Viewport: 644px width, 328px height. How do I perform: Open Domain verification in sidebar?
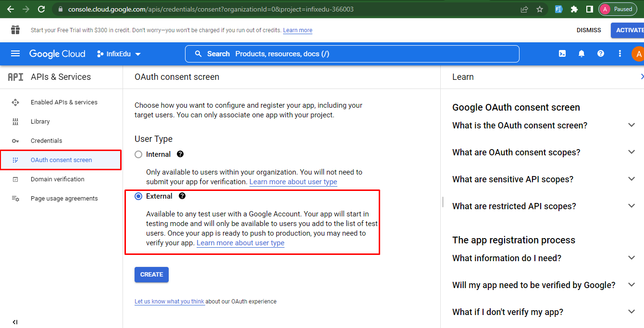point(62,179)
